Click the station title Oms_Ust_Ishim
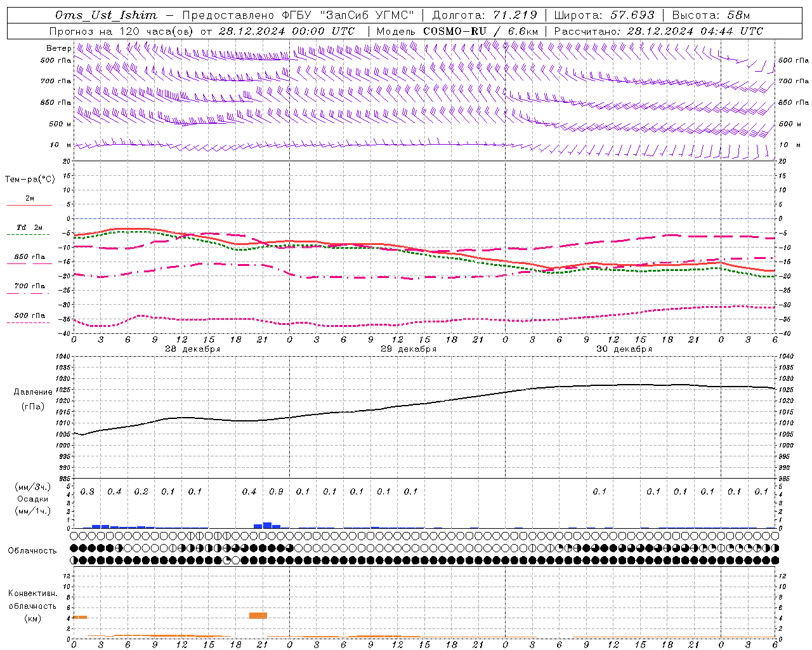The image size is (812, 650). [x=106, y=15]
